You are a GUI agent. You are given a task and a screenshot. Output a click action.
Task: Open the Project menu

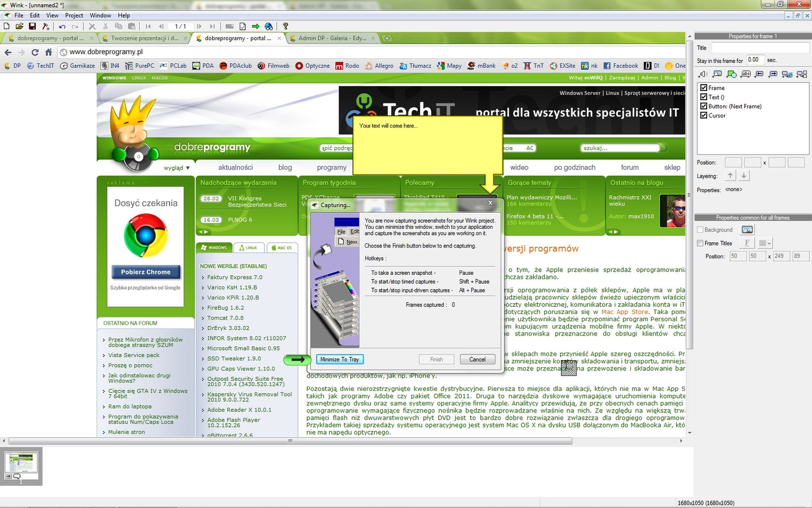click(x=73, y=15)
